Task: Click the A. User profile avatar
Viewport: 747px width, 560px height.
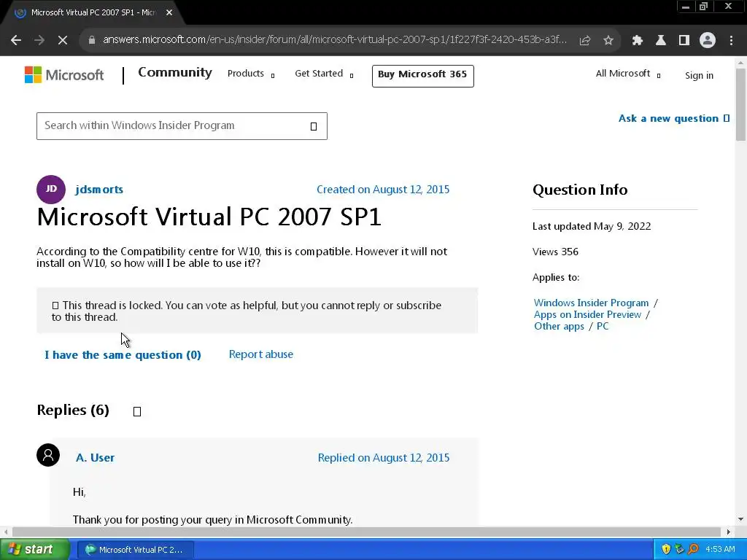Action: point(48,455)
